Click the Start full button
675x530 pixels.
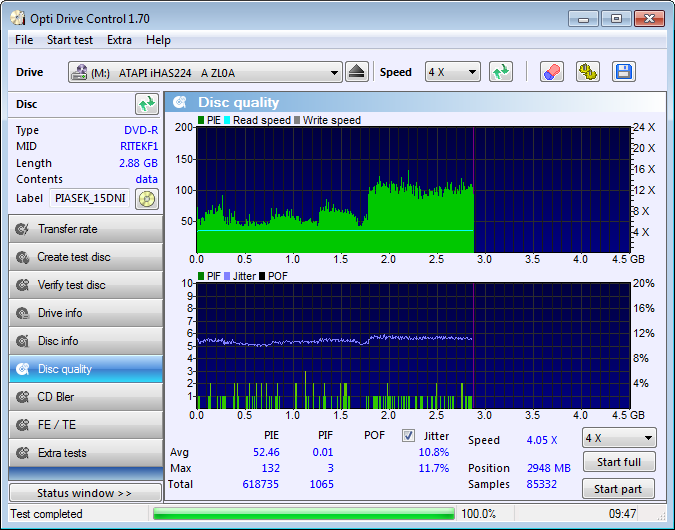point(619,462)
